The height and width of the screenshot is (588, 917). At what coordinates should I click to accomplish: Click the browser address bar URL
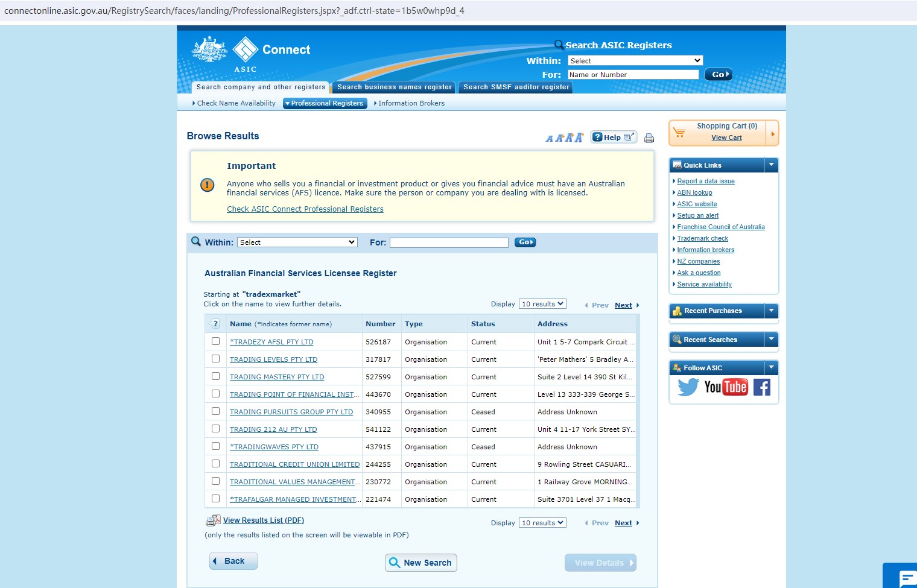tap(234, 11)
